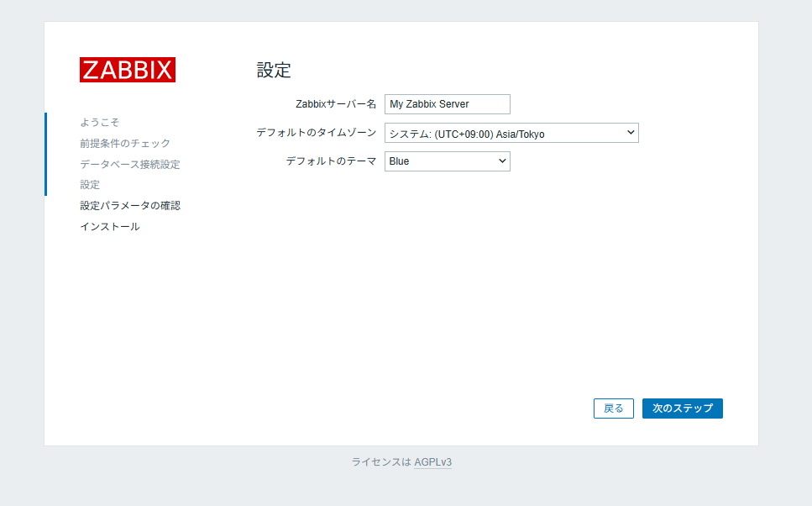
Task: Click the Zabbix server name input field
Action: coord(447,103)
